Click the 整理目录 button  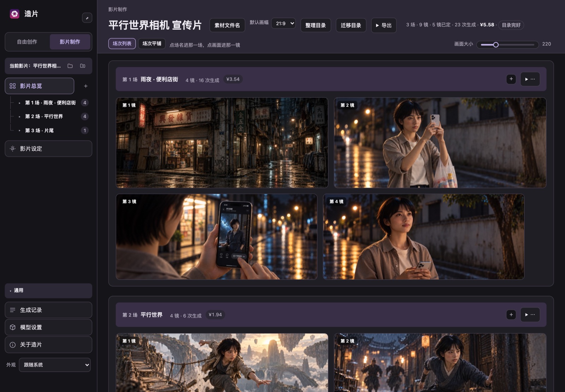coord(316,25)
